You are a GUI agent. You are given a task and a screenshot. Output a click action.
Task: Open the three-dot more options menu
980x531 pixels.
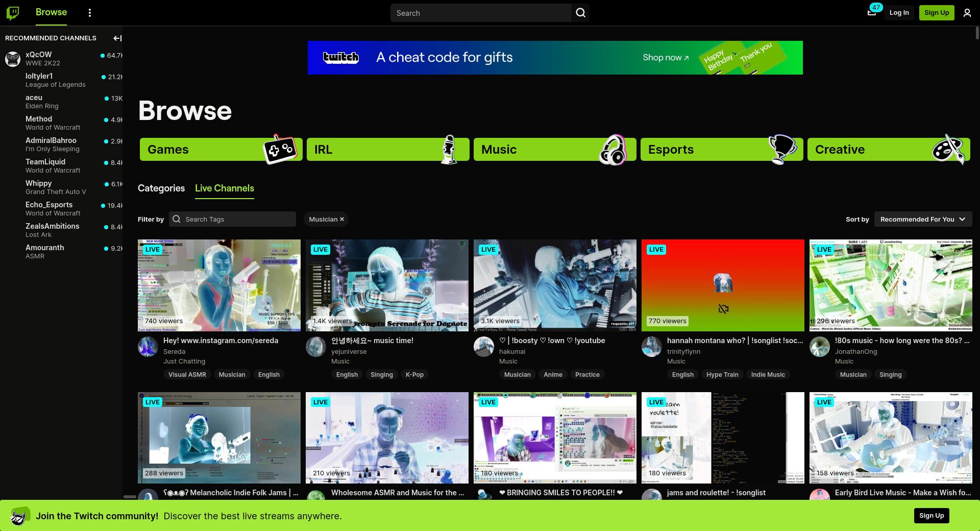point(90,13)
